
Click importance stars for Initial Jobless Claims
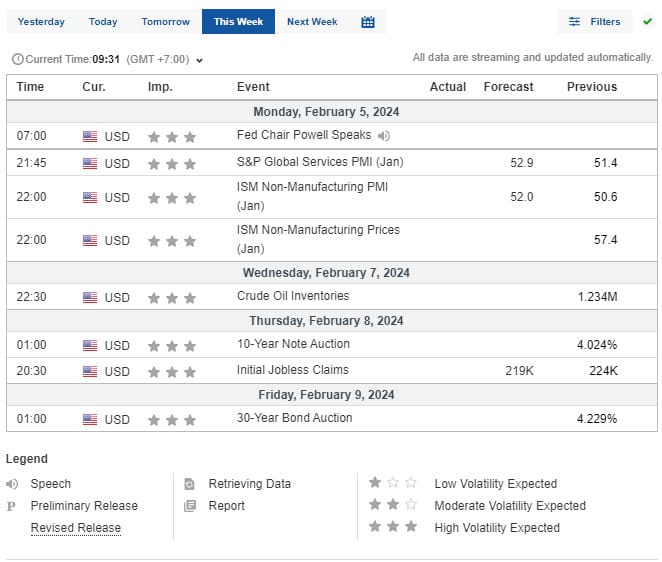(171, 372)
